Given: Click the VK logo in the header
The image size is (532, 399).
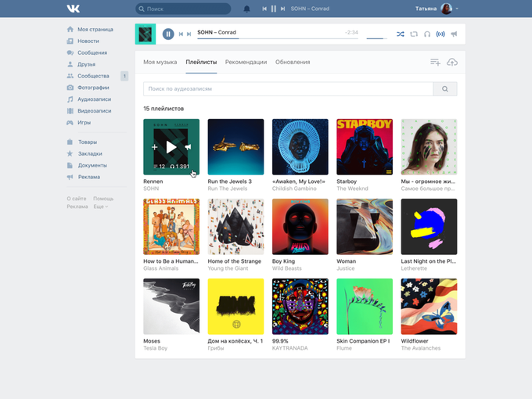Looking at the screenshot, I should 74,9.
